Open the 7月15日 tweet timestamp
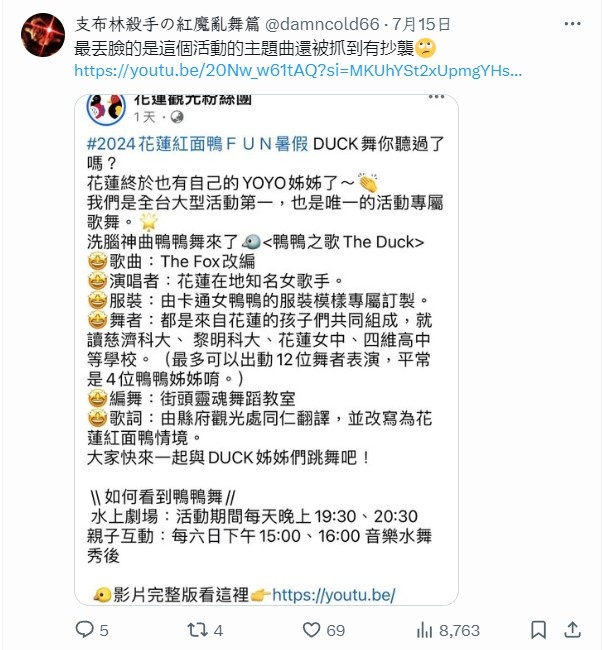The width and height of the screenshot is (604, 650). (x=421, y=24)
